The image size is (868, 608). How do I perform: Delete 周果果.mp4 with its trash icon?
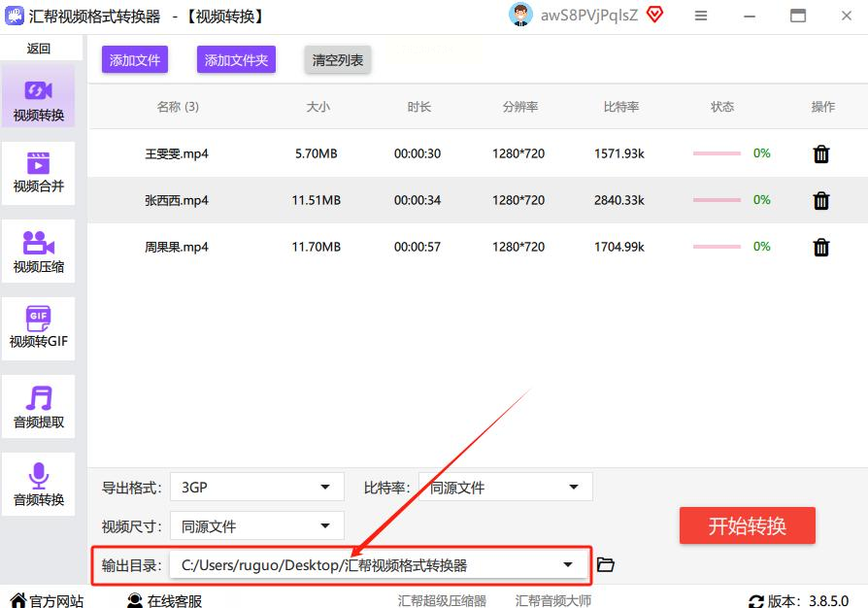(821, 247)
